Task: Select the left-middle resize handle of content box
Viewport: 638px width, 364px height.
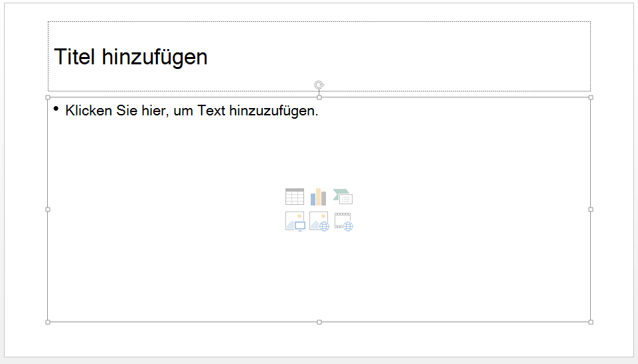Action: tap(48, 210)
